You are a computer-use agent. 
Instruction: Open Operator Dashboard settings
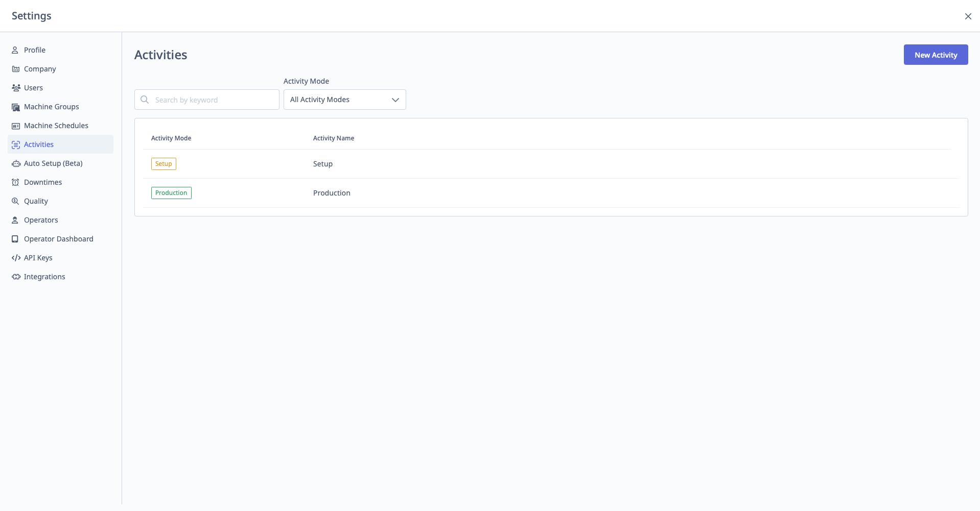(58, 239)
